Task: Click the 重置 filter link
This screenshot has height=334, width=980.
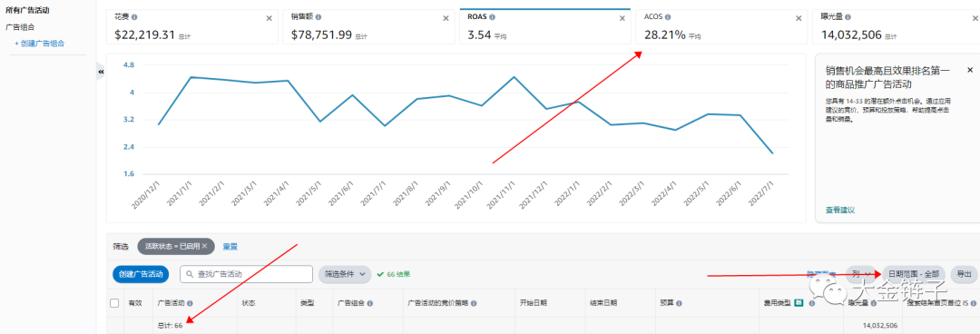Action: [x=230, y=247]
